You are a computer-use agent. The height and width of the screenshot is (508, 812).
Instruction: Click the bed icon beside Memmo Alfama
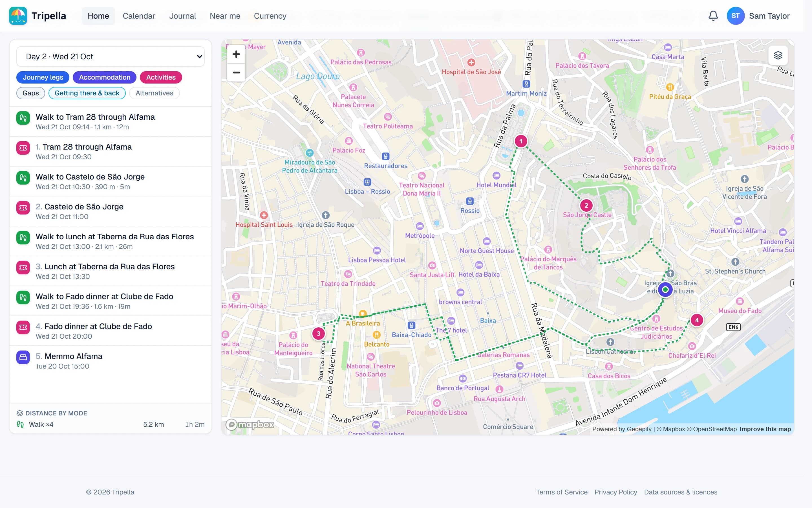(23, 357)
